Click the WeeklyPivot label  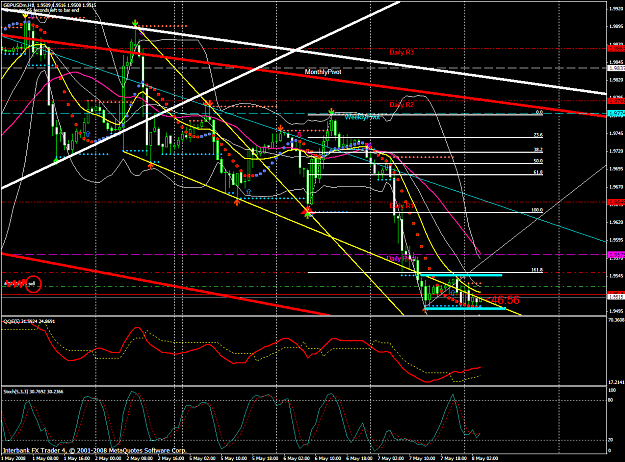(362, 117)
